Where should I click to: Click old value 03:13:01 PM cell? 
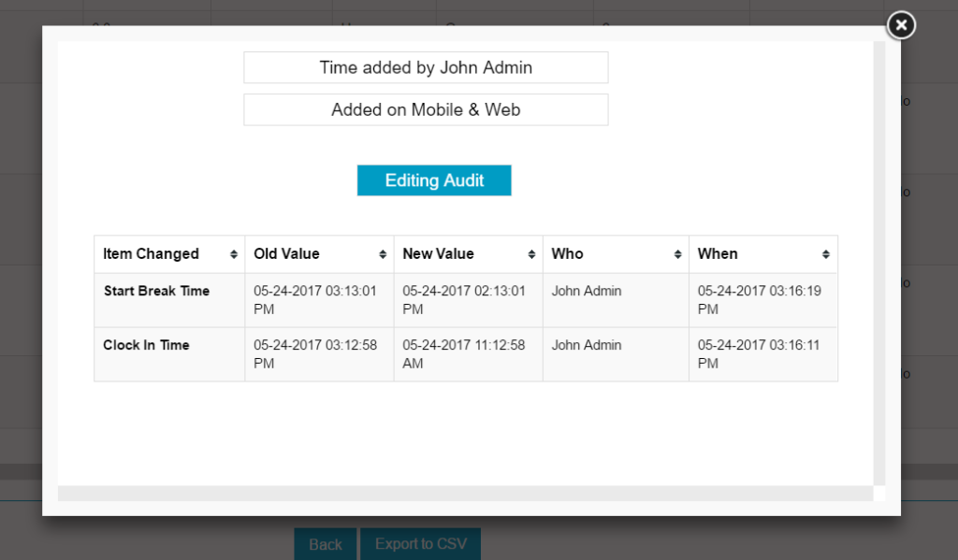(x=315, y=299)
